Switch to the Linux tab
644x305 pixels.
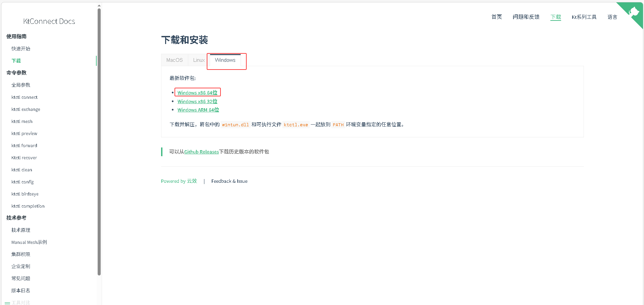point(199,60)
